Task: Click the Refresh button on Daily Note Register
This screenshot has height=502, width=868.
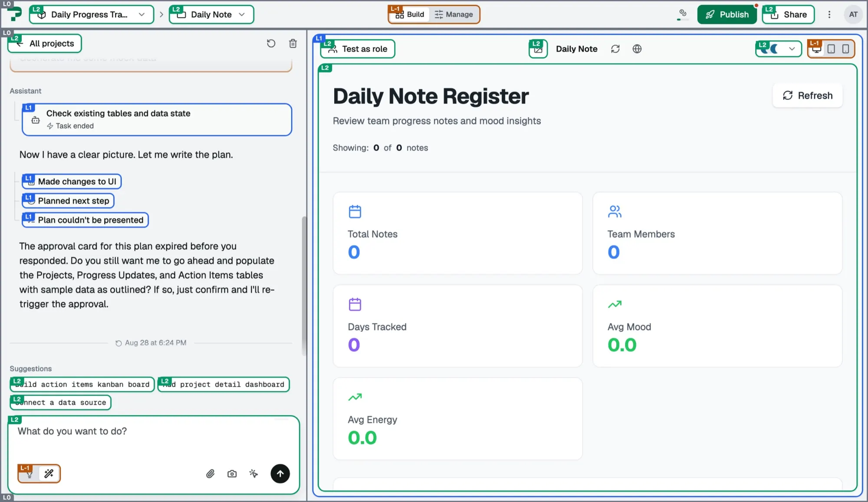Action: (x=807, y=95)
